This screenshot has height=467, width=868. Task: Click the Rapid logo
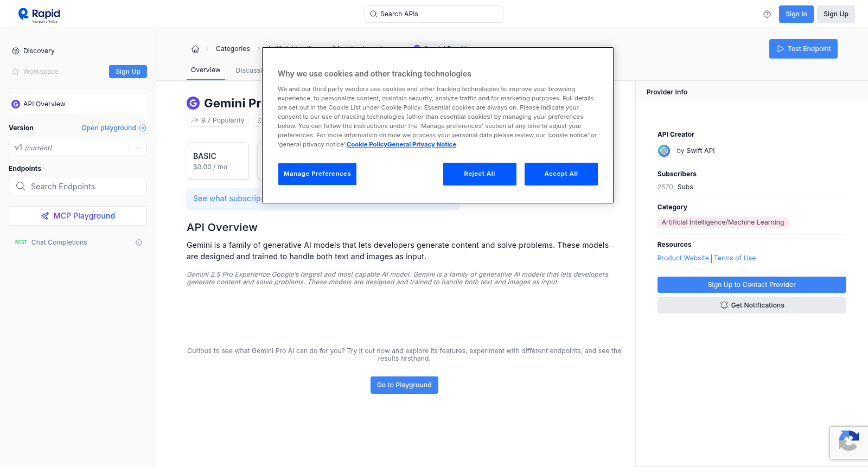(x=39, y=15)
